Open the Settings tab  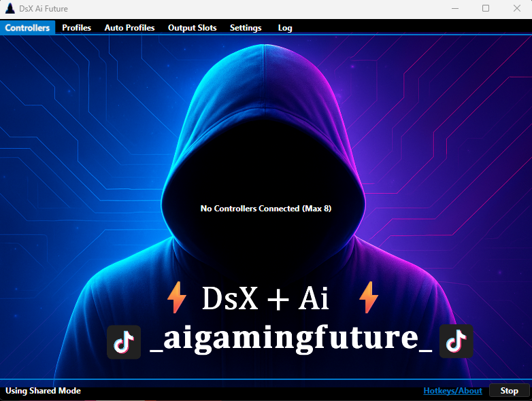[246, 27]
